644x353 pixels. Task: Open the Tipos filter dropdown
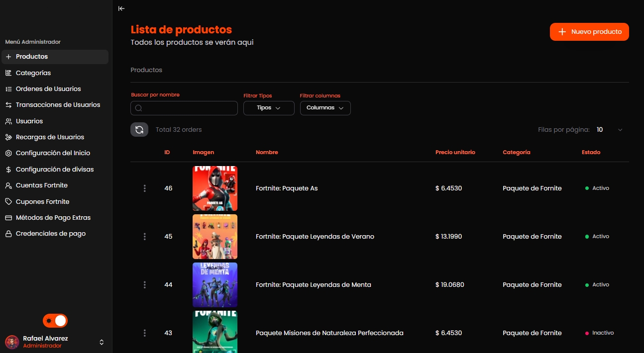(x=269, y=108)
